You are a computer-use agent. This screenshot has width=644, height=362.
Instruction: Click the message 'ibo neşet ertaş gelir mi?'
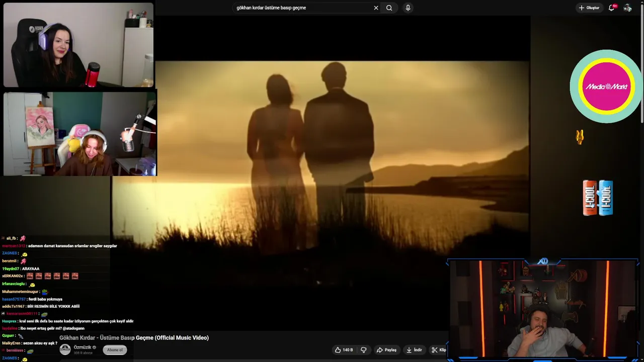pos(52,328)
